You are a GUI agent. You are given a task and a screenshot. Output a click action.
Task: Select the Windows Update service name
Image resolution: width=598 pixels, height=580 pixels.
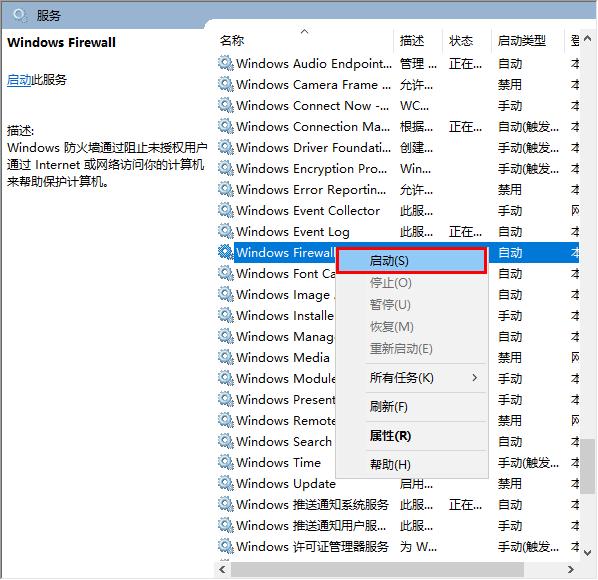coord(286,484)
